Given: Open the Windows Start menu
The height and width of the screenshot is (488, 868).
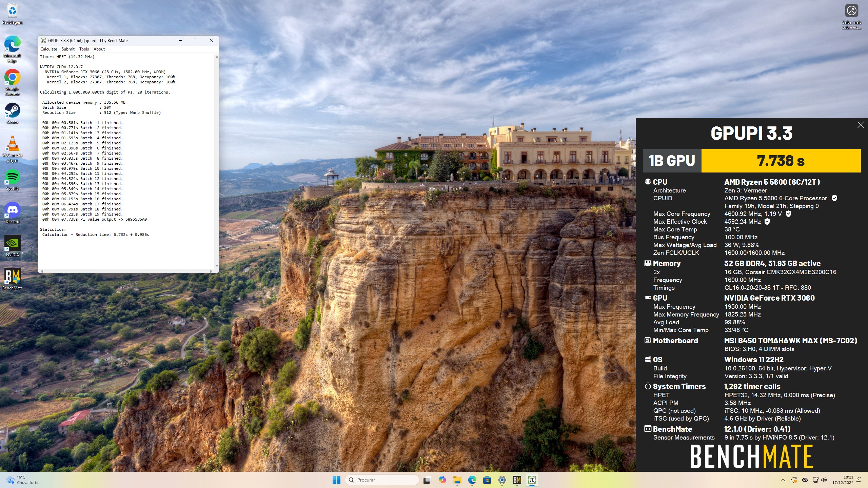Looking at the screenshot, I should point(336,480).
